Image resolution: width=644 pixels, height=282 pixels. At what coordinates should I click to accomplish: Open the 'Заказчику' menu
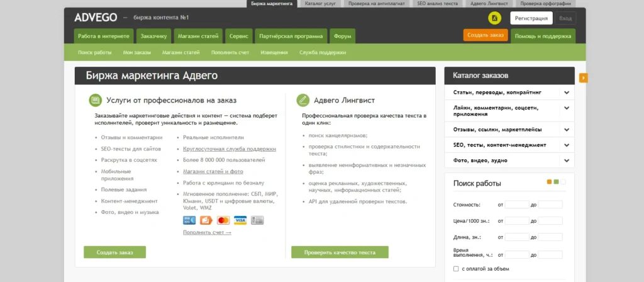pyautogui.click(x=153, y=36)
